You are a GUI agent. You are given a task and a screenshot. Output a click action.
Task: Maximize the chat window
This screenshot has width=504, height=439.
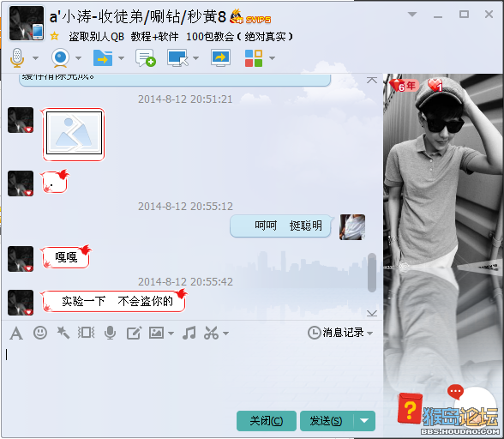point(464,15)
